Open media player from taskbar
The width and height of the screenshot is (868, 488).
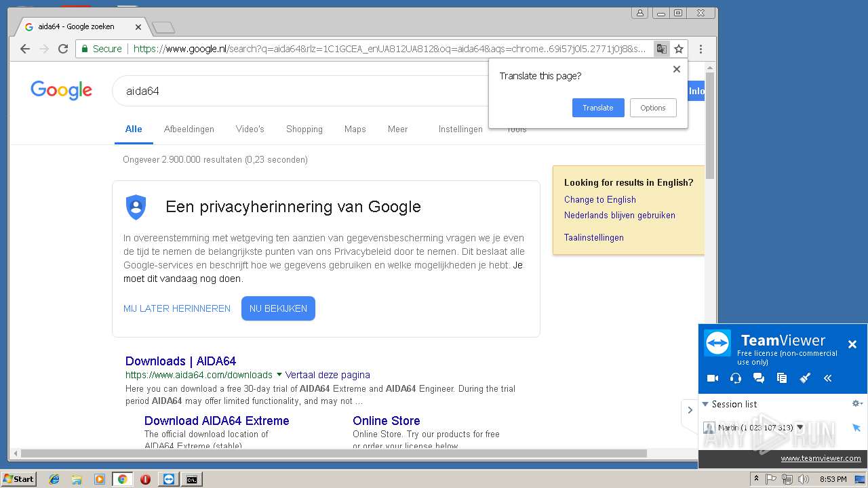point(100,479)
